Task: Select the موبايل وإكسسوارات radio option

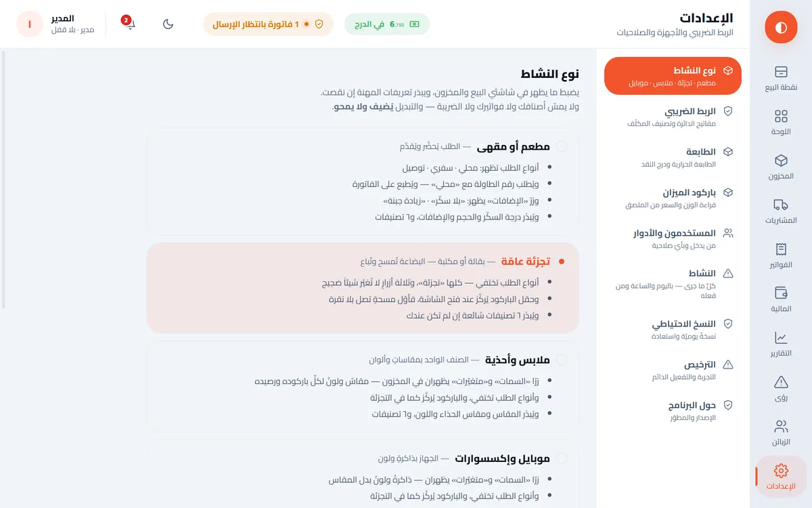Action: (562, 459)
